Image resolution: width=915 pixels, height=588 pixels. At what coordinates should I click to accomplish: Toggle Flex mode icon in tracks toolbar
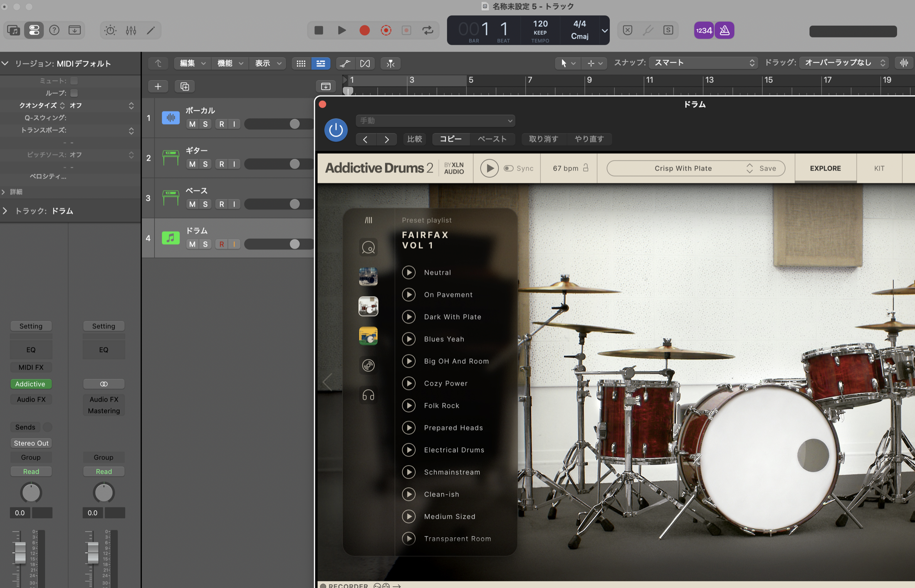pyautogui.click(x=365, y=63)
